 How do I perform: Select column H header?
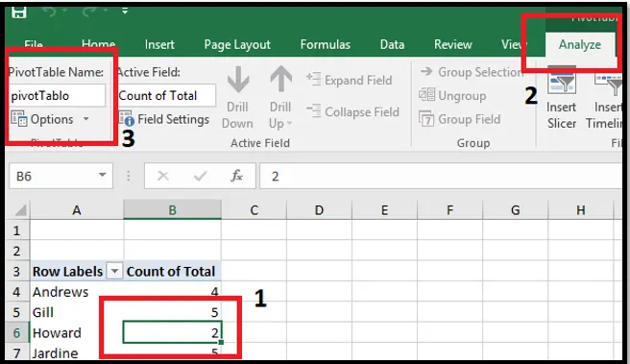coord(581,209)
